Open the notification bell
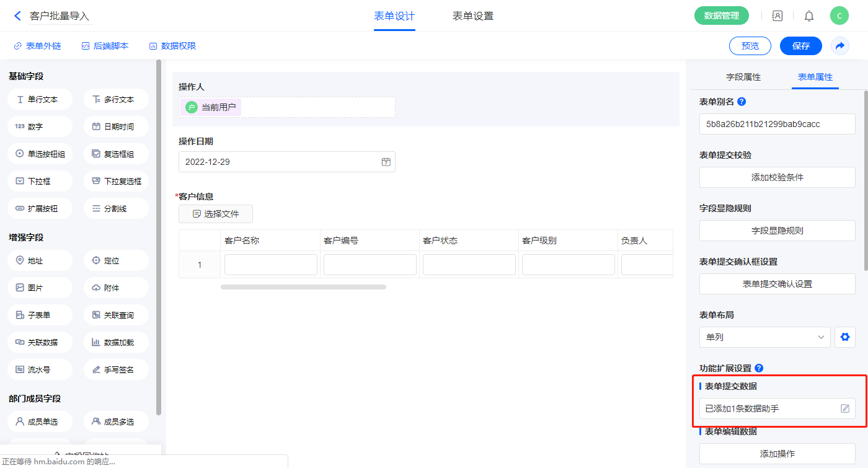The height and width of the screenshot is (468, 868). 809,16
